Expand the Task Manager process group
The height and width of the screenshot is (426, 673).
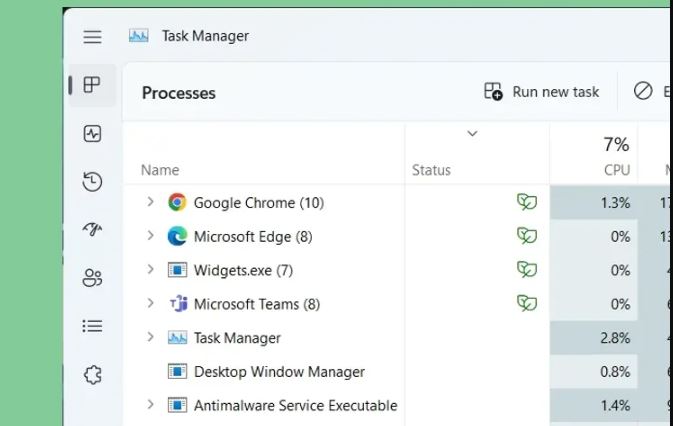tap(150, 337)
